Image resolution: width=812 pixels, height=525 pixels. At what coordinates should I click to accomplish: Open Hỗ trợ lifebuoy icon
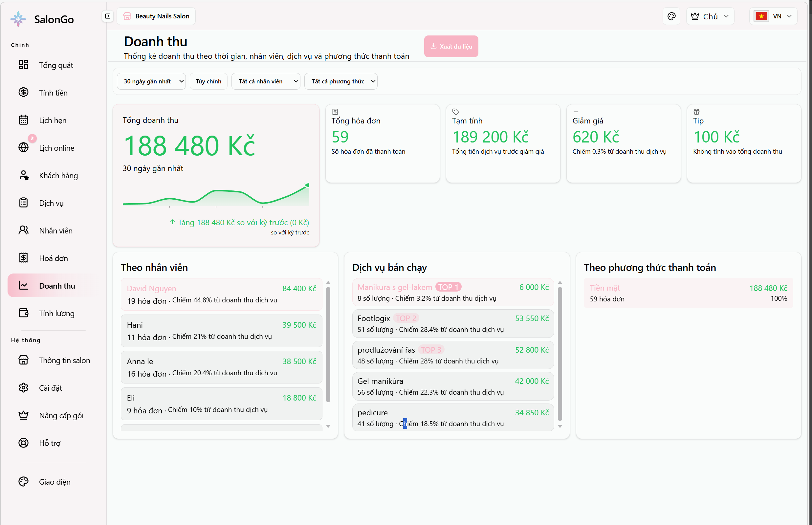(x=24, y=443)
